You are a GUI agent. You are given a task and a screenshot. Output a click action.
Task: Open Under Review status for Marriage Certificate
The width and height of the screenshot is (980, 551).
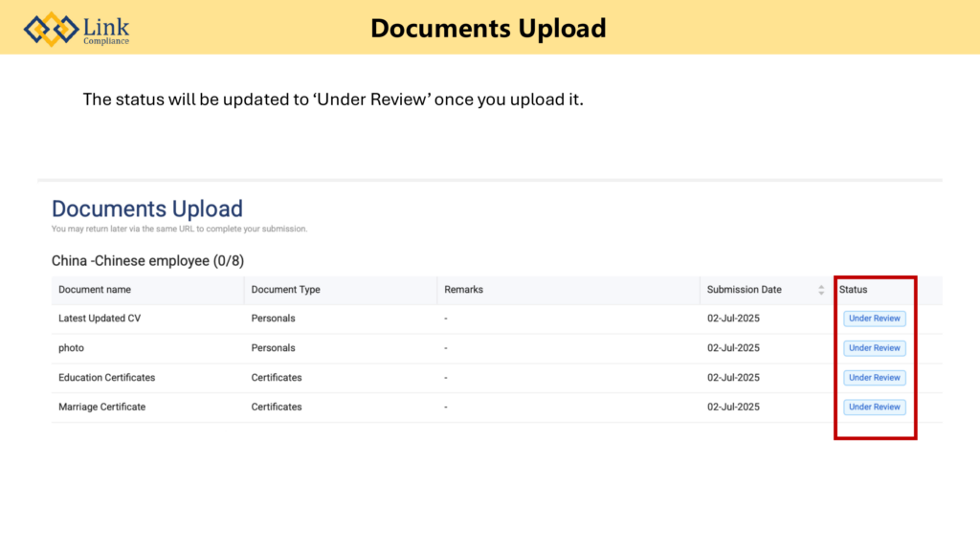click(x=874, y=408)
